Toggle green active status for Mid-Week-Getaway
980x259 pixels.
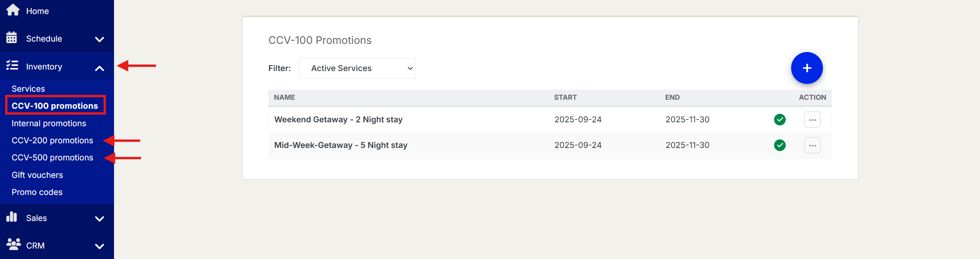pyautogui.click(x=780, y=145)
